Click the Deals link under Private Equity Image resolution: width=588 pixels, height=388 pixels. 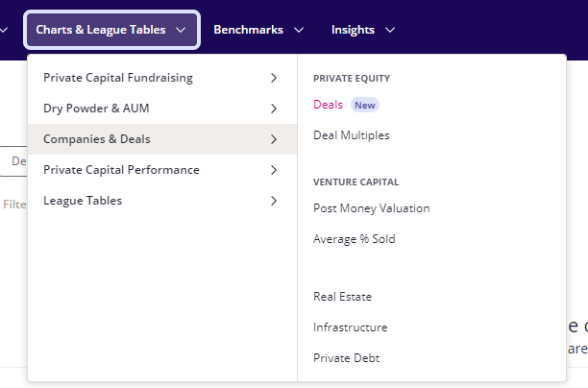(x=328, y=105)
